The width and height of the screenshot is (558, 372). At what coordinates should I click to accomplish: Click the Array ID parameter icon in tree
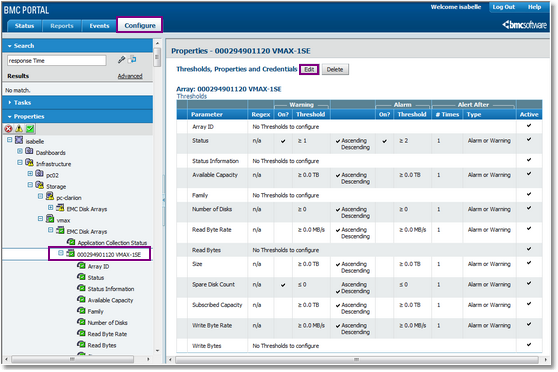[x=81, y=266]
